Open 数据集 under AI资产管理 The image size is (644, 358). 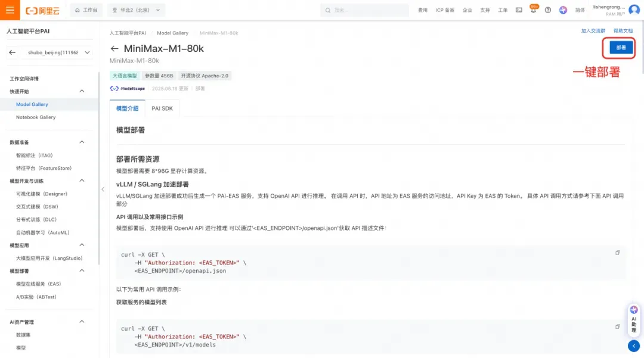pos(23,335)
